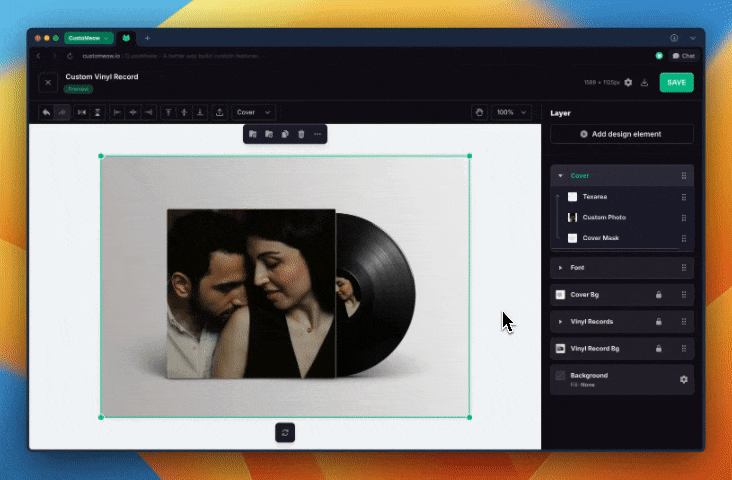Toggle the lock on the Vinyl Record Bg layer
Viewport: 732px width, 480px height.
click(x=659, y=348)
